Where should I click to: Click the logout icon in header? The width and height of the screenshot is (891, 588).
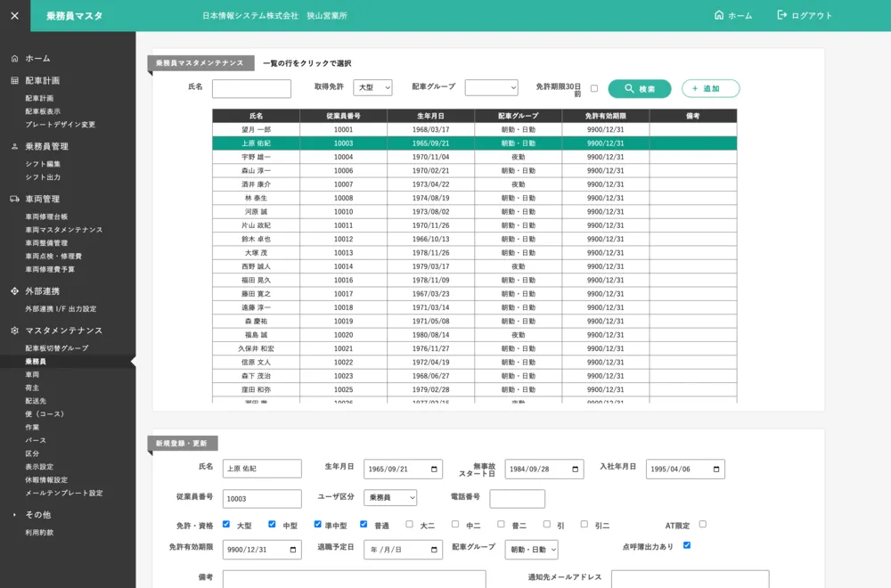[782, 15]
